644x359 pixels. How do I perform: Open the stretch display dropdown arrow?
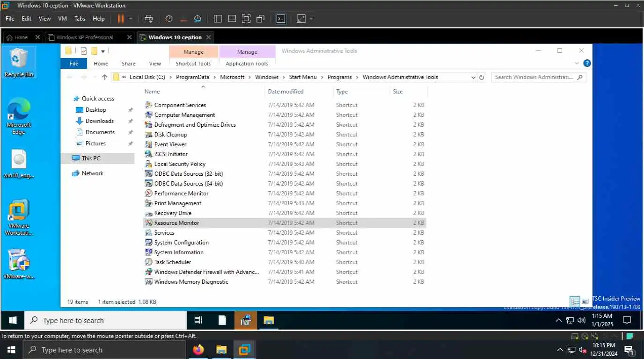point(311,19)
